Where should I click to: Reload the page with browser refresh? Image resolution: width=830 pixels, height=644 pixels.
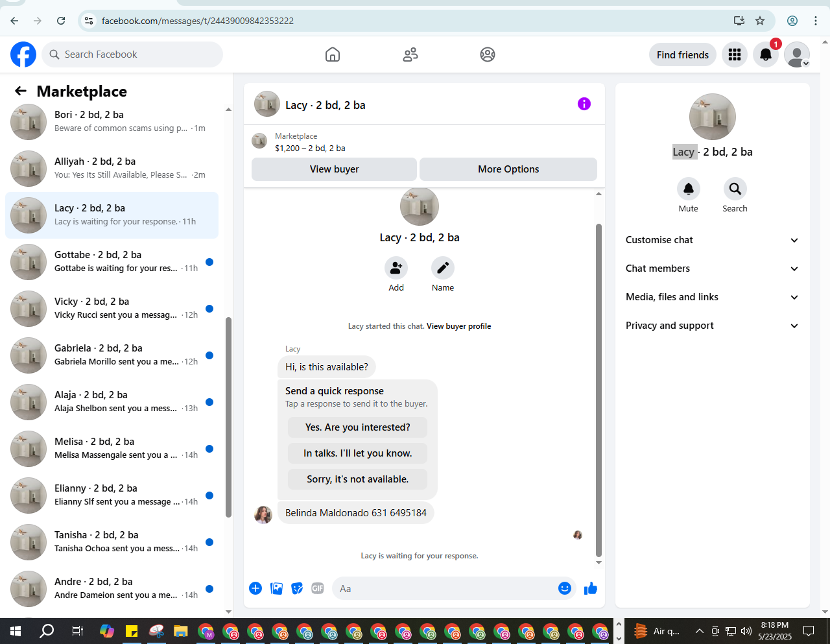(x=61, y=21)
